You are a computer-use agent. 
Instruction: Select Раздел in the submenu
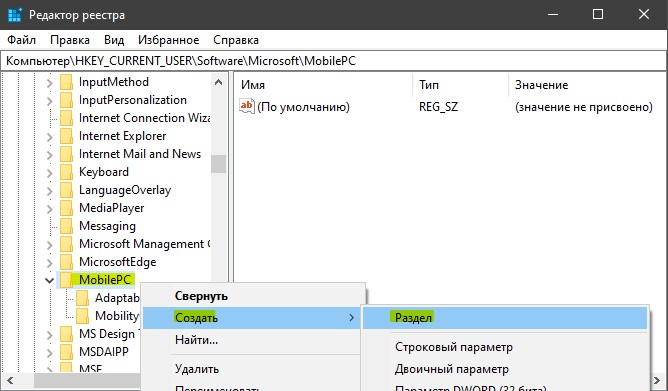505,318
